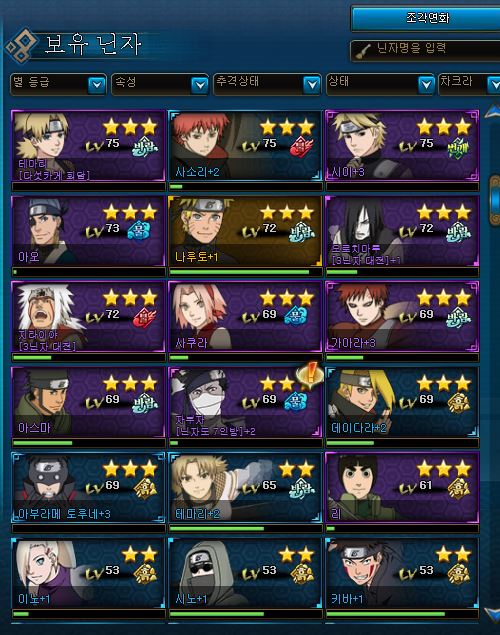Viewport: 500px width, 635px height.
Task: Select the 아부라메 토루네+3 ninja card
Action: pos(88,488)
